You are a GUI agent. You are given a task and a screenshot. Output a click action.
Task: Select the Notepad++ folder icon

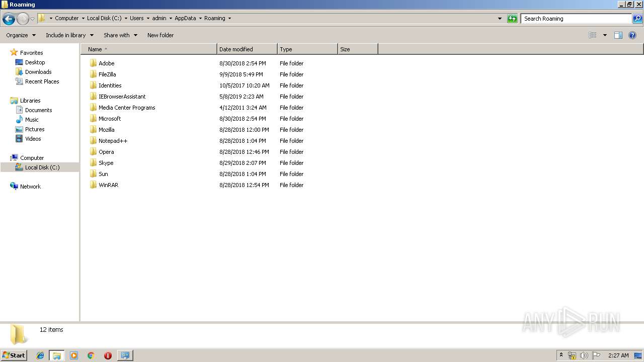(x=93, y=141)
